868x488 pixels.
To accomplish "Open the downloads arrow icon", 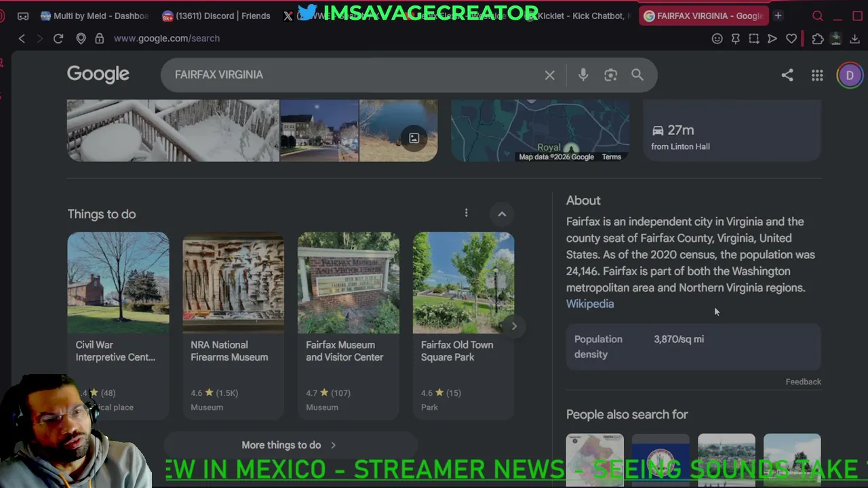I will pos(854,39).
